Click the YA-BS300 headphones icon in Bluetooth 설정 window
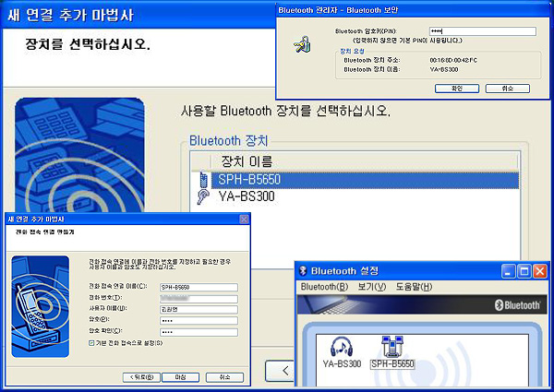Screen dimensions: 554x392 342,346
